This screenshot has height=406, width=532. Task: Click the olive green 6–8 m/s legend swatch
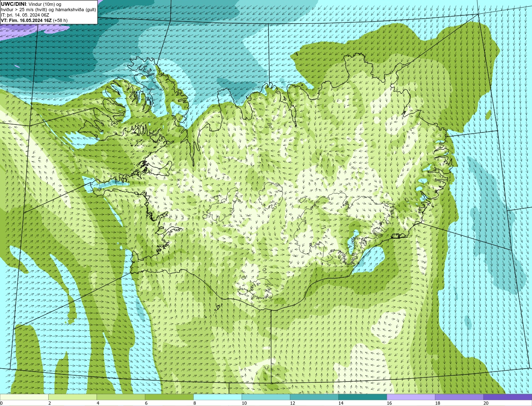click(x=169, y=397)
